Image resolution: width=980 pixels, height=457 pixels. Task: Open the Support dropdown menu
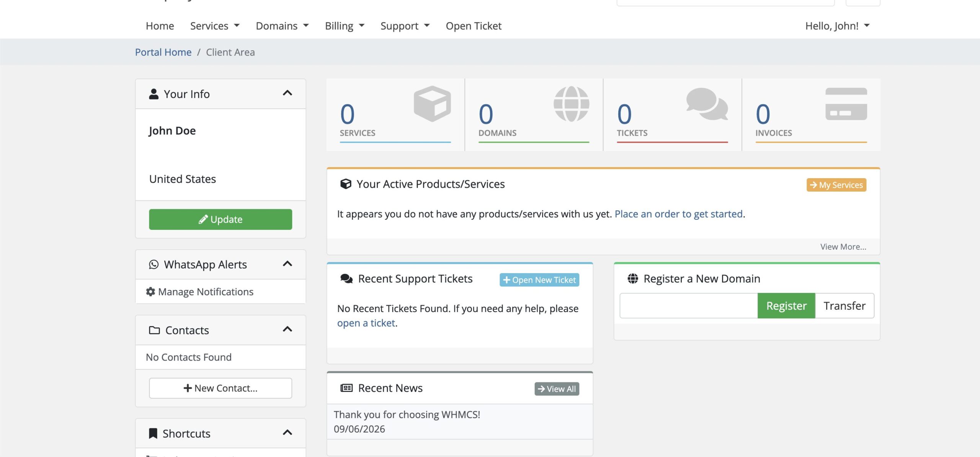tap(405, 26)
